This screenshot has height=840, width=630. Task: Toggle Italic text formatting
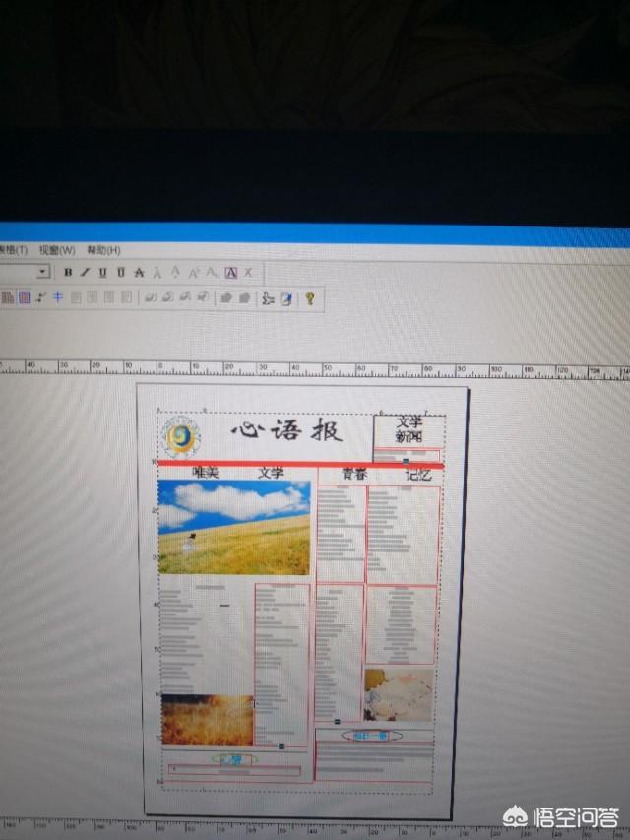pyautogui.click(x=85, y=273)
